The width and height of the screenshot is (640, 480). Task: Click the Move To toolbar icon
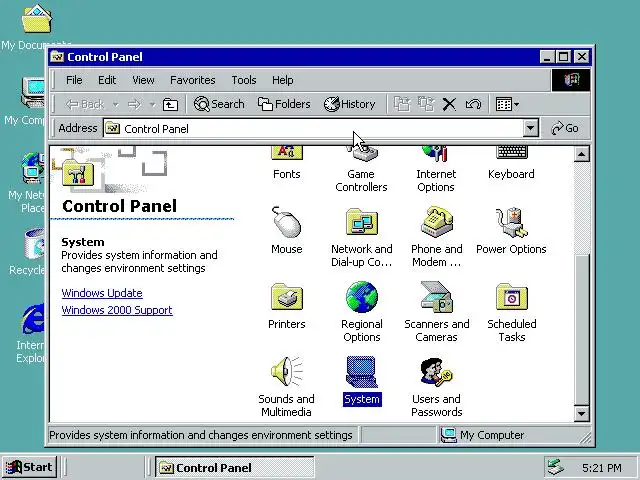pyautogui.click(x=402, y=104)
